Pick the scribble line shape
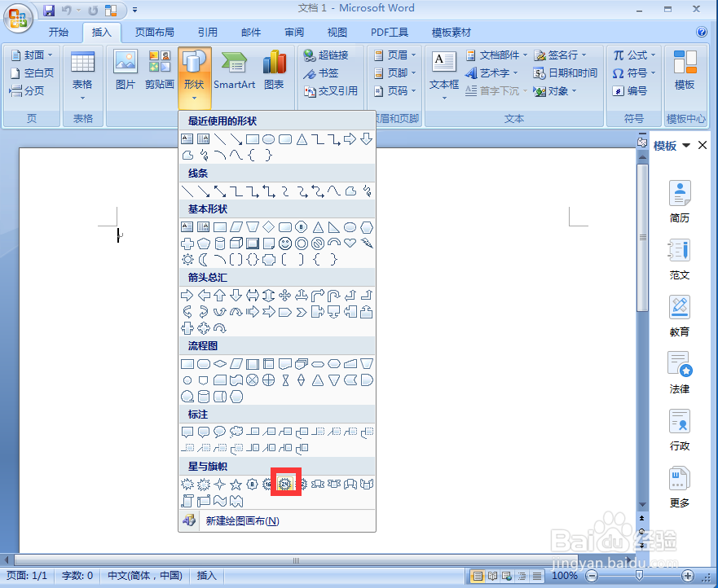Image resolution: width=718 pixels, height=588 pixels. pyautogui.click(x=366, y=191)
